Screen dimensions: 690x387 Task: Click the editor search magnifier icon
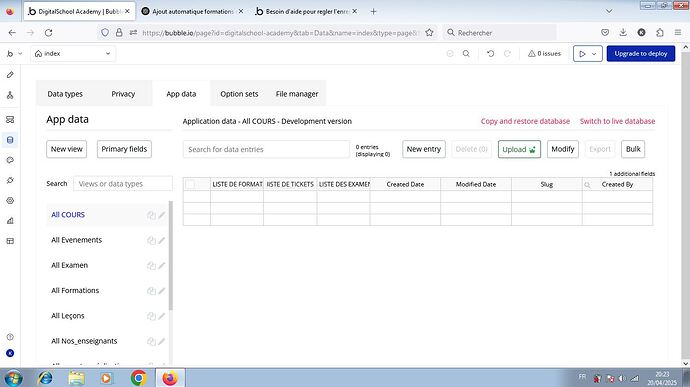click(466, 54)
